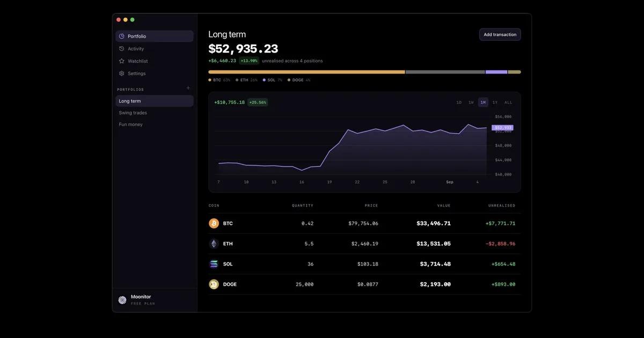Screen dimensions: 644x338
Task: Open the Portfolio section
Action: [x=155, y=36]
